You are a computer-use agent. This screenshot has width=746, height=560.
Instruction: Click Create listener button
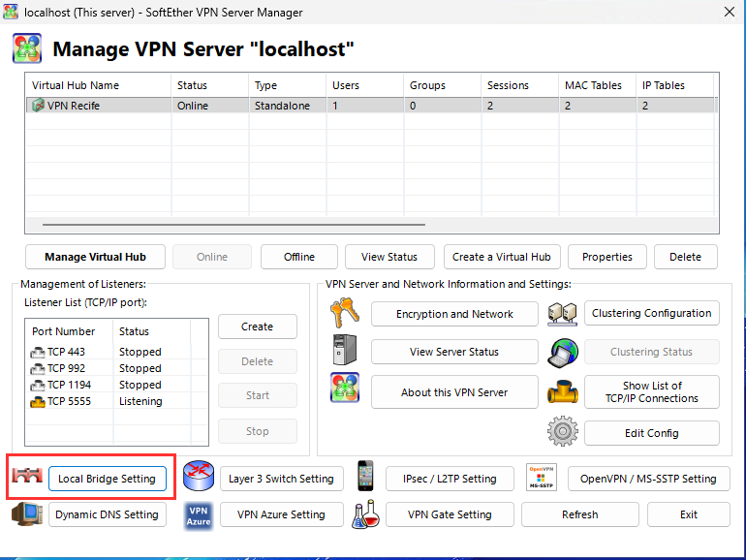click(258, 327)
